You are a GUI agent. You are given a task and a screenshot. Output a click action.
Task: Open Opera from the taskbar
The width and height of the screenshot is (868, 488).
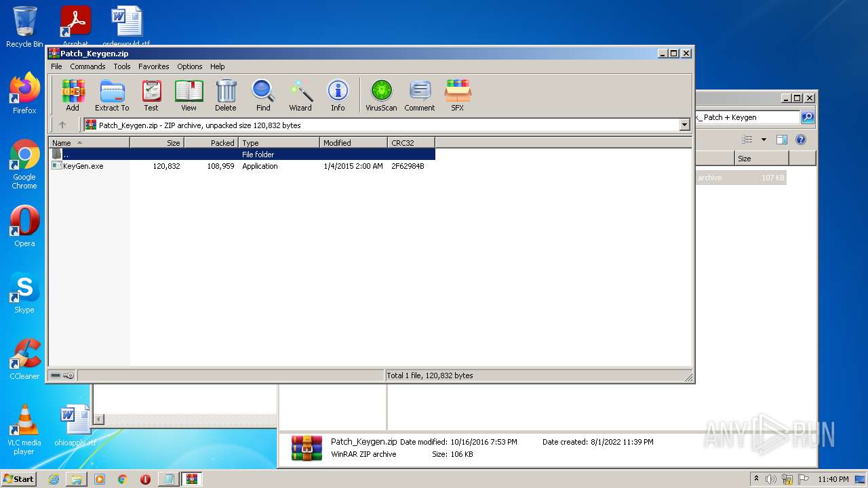click(145, 479)
